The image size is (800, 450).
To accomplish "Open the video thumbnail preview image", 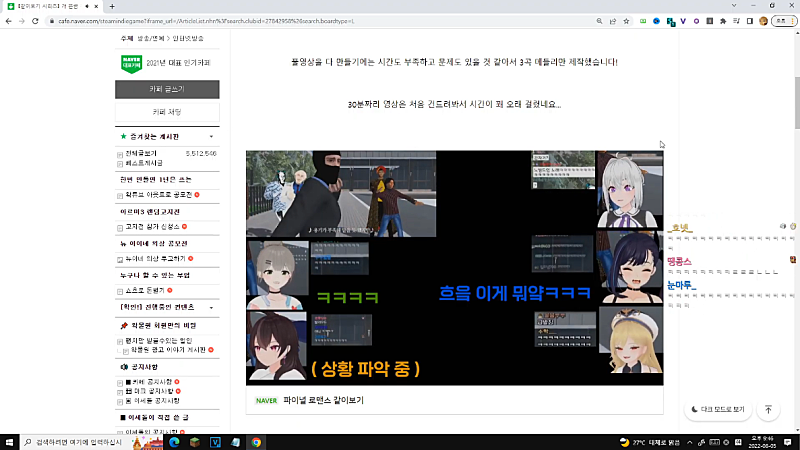I will click(x=454, y=267).
